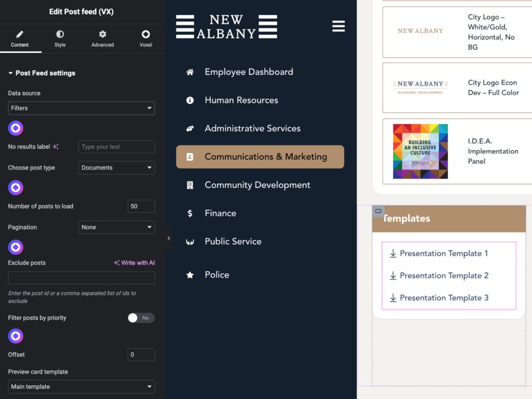Click Voxel dynamic tag icon under Filter posts by priority
The height and width of the screenshot is (399, 532).
(x=16, y=336)
